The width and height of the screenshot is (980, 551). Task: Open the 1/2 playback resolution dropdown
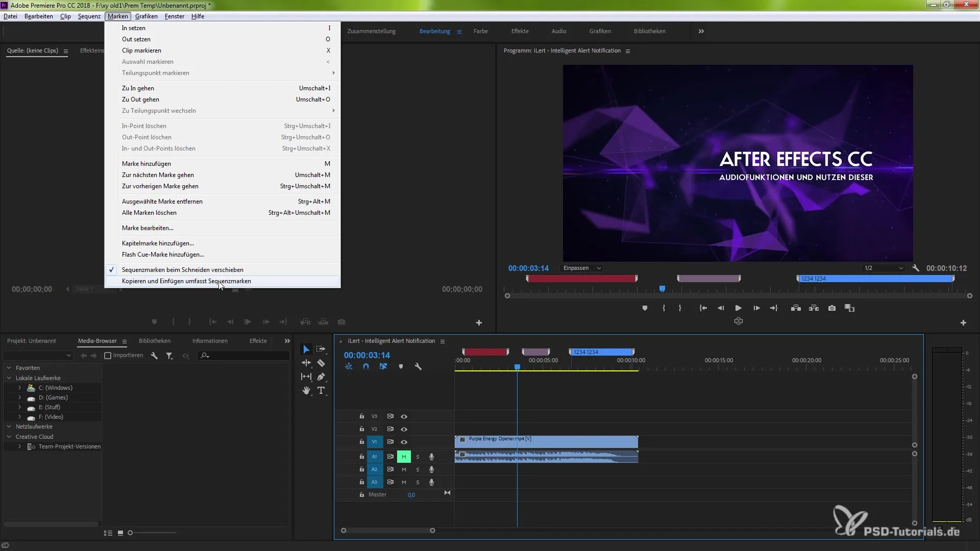pos(884,268)
